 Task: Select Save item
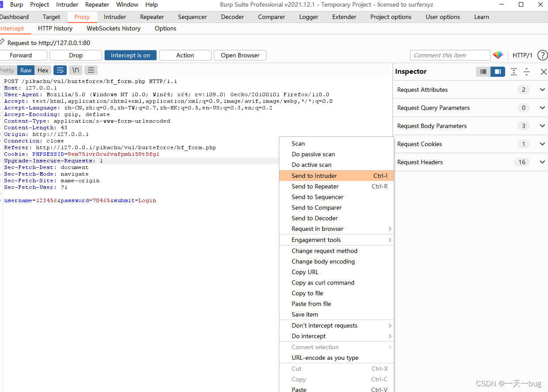pyautogui.click(x=336, y=314)
